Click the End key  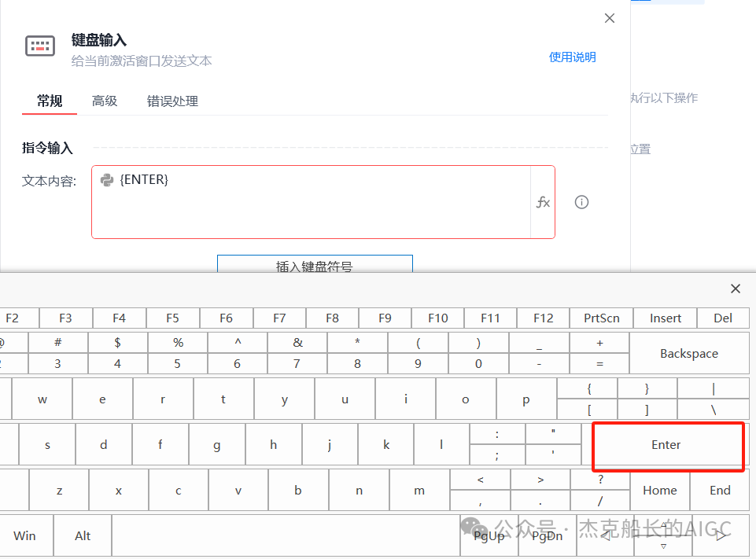click(x=720, y=490)
